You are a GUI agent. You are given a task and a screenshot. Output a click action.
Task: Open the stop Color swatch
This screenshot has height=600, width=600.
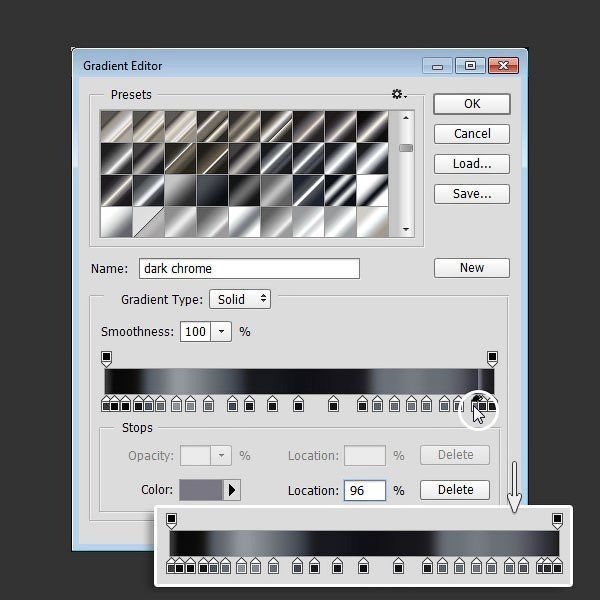(x=201, y=490)
